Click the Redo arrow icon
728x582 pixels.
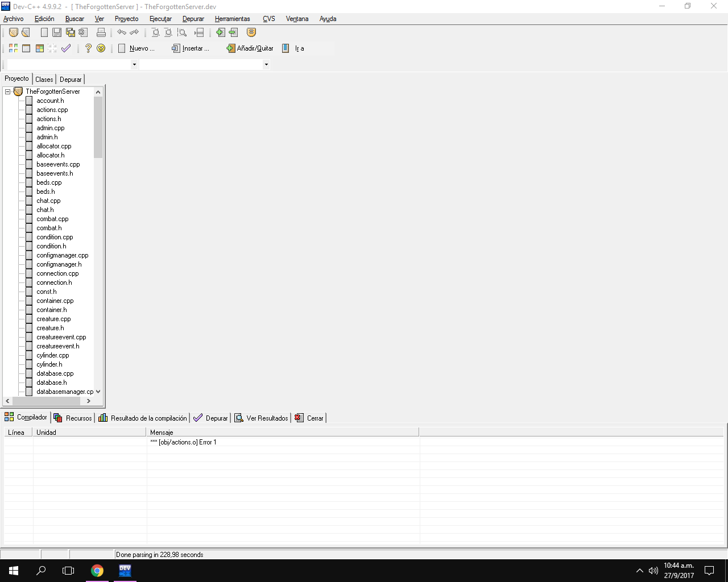tap(135, 32)
